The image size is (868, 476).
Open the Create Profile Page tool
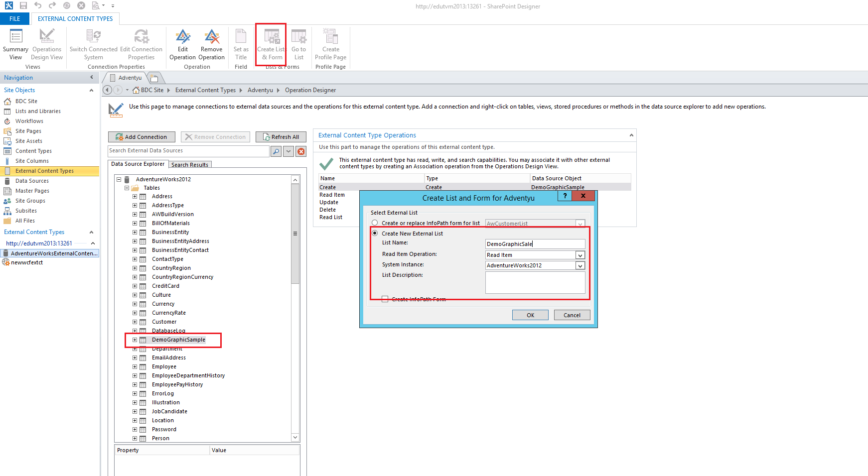330,44
